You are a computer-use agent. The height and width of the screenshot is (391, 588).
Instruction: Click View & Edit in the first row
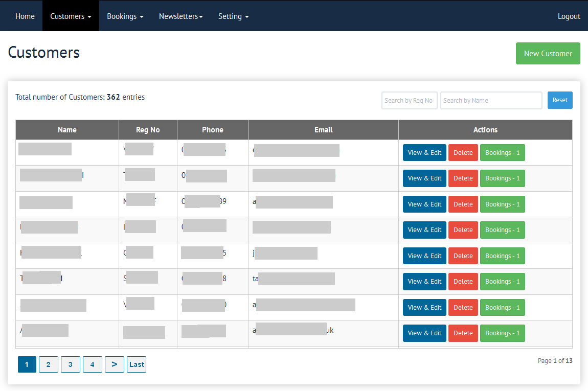[424, 153]
